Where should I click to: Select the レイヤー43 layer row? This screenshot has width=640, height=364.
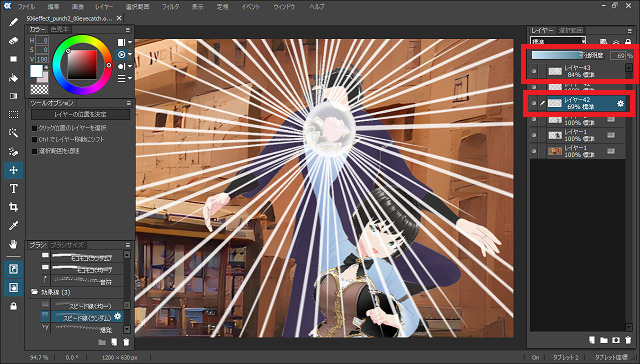578,71
